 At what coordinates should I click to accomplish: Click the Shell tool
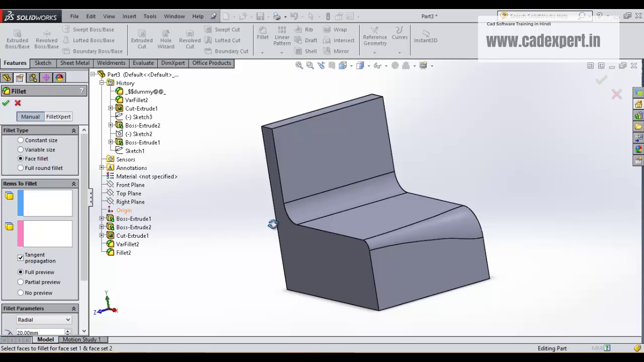[x=305, y=51]
